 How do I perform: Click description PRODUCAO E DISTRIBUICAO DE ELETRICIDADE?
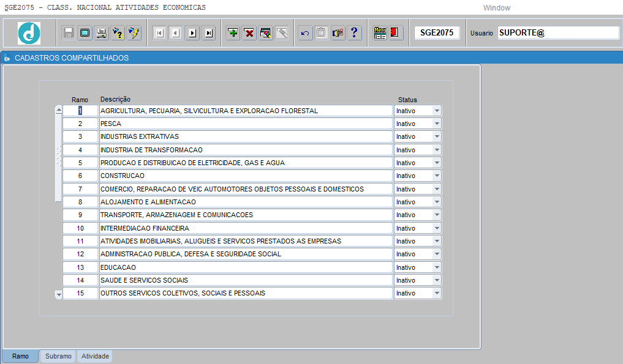click(246, 163)
